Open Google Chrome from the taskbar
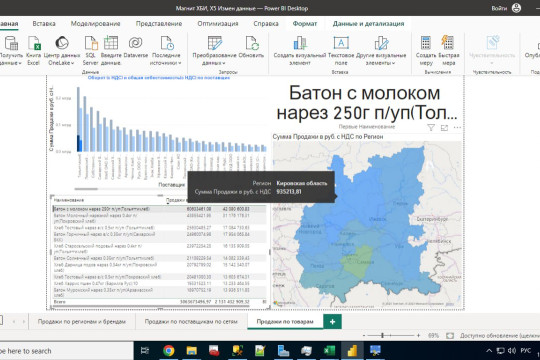Image resolution: width=540 pixels, height=360 pixels. point(168,351)
